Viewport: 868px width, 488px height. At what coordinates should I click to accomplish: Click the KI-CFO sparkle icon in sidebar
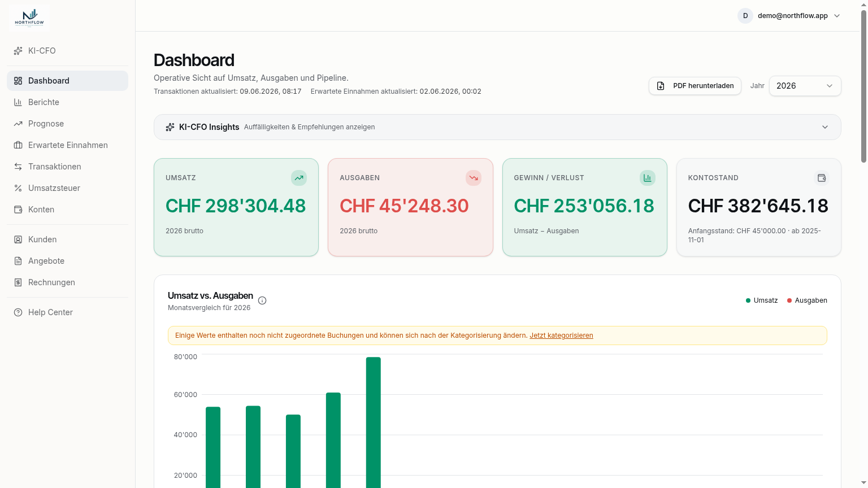[18, 51]
